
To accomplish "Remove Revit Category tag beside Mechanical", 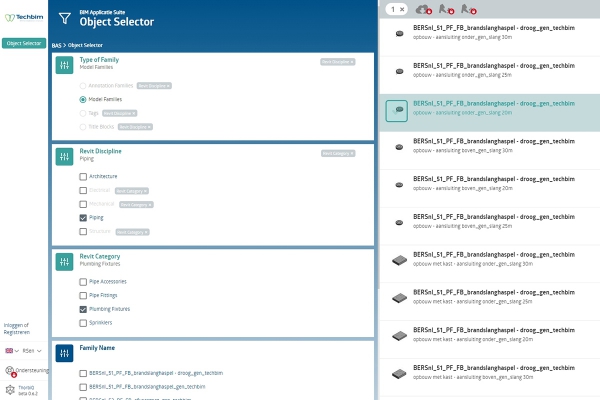I will 150,205.
